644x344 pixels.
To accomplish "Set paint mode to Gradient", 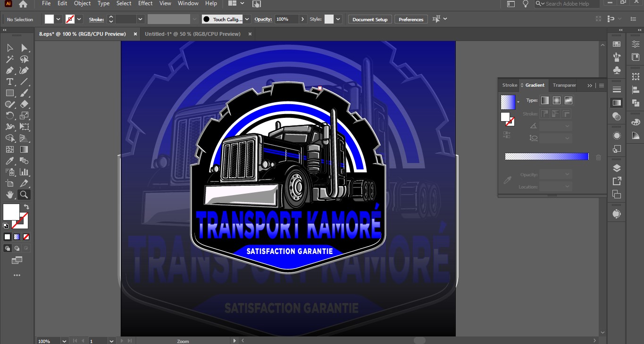I will 17,237.
